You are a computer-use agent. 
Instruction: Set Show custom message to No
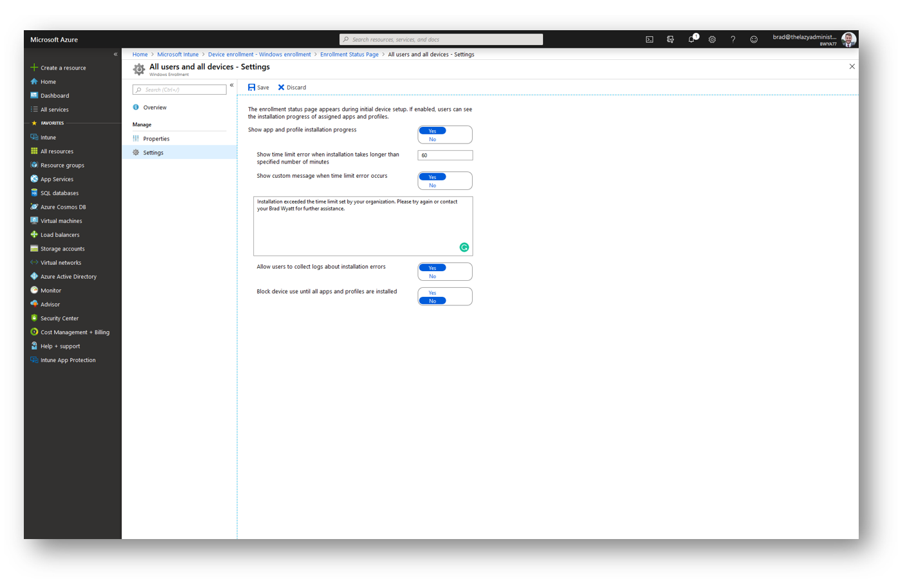click(432, 185)
